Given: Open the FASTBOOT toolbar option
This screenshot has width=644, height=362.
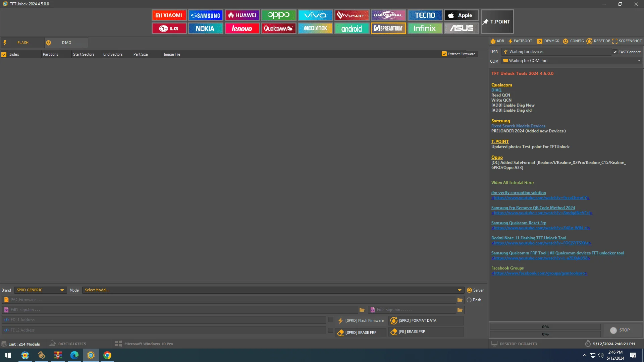Looking at the screenshot, I should pos(520,41).
